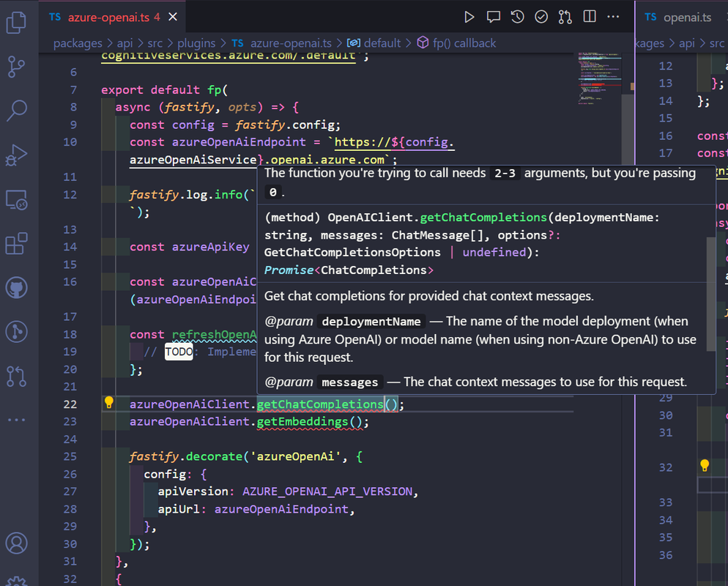Open the Explorer view in activity bar
728x586 pixels.
tap(16, 23)
